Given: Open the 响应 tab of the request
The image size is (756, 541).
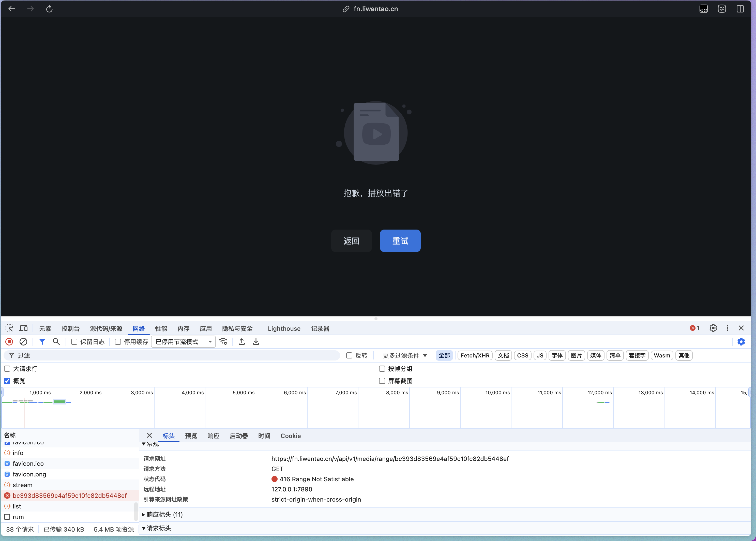Looking at the screenshot, I should click(213, 436).
